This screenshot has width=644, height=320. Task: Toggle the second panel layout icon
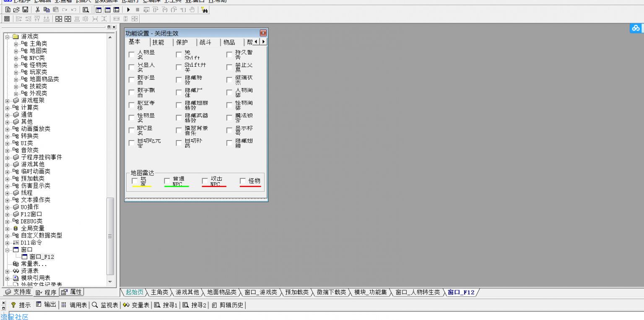[107, 10]
